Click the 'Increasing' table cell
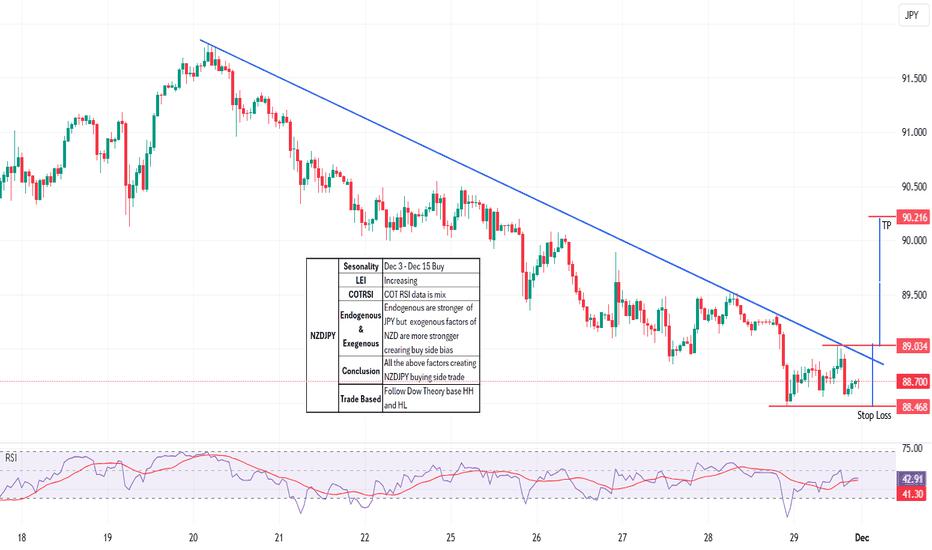 click(431, 280)
